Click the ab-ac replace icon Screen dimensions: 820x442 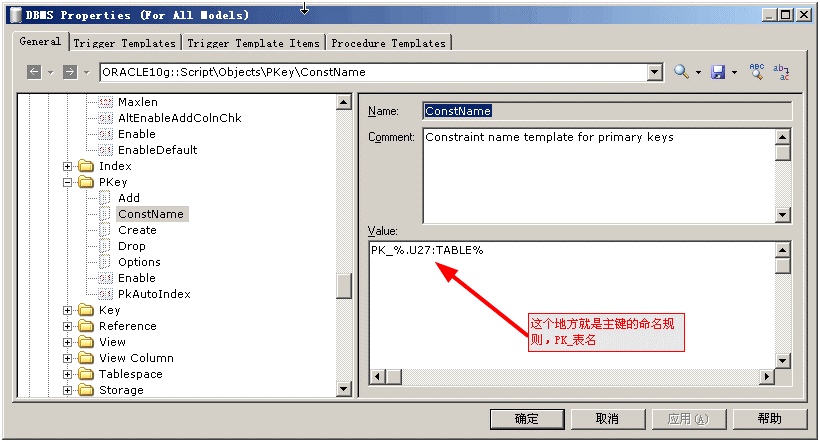pyautogui.click(x=781, y=72)
